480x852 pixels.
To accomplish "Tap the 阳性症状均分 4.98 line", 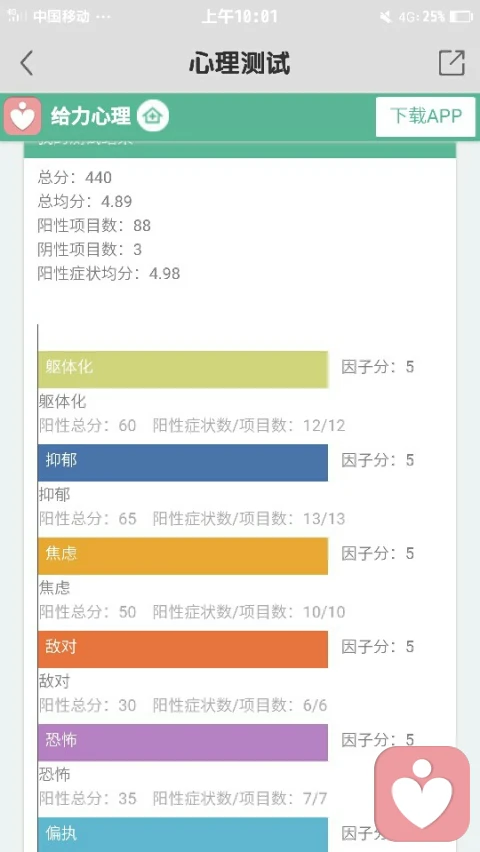I will [109, 273].
